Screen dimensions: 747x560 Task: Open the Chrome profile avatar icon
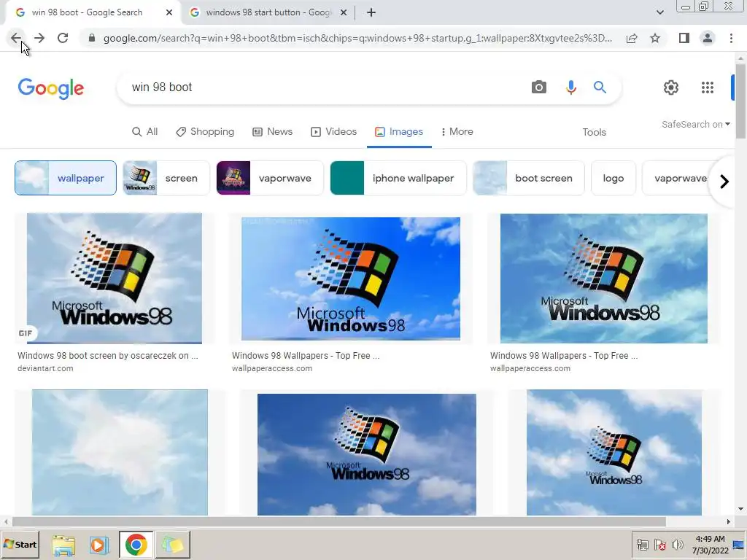(708, 38)
